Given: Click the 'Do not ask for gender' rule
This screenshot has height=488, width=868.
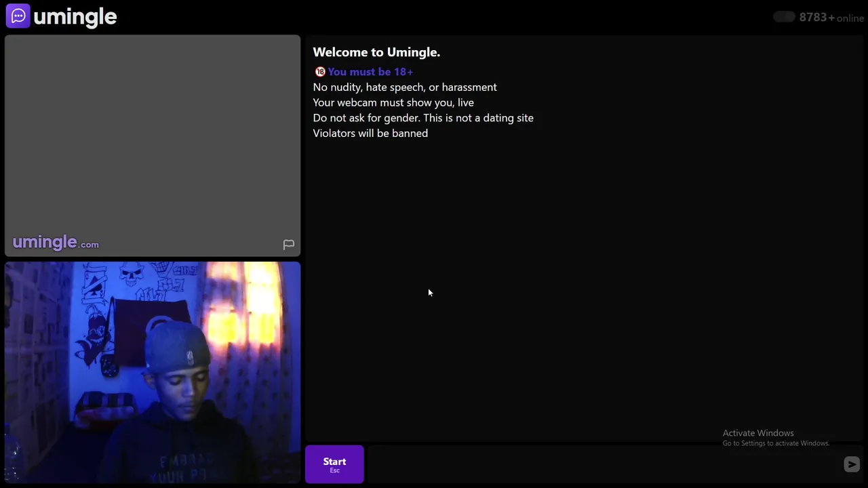Looking at the screenshot, I should [x=423, y=118].
